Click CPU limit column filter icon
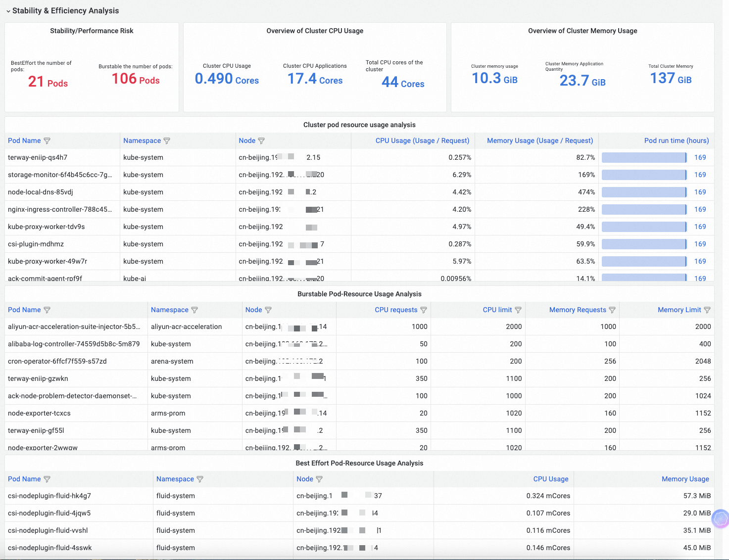 (518, 310)
